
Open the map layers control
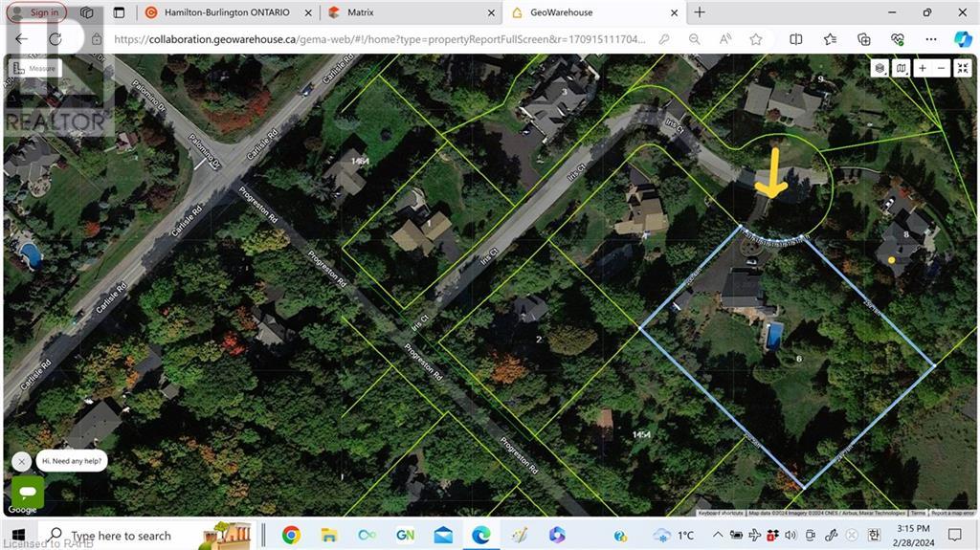coord(880,68)
